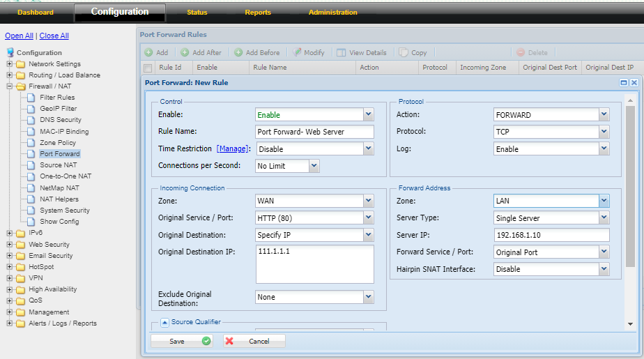
Task: Click the Server IP input field
Action: tap(551, 235)
